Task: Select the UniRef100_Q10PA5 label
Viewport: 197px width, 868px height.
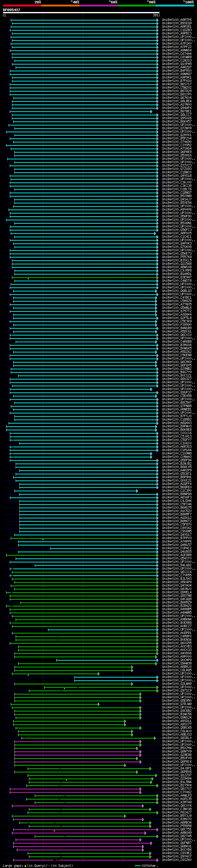Action: tap(177, 64)
